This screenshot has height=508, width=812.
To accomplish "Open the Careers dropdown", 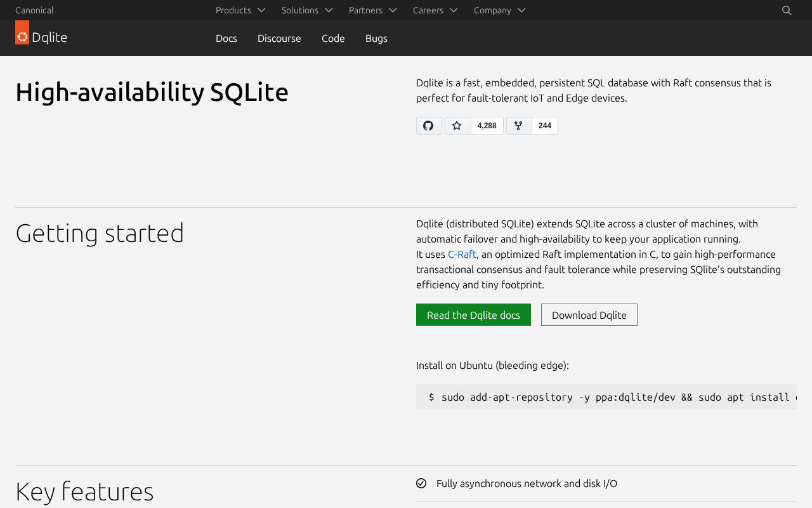I will (435, 10).
